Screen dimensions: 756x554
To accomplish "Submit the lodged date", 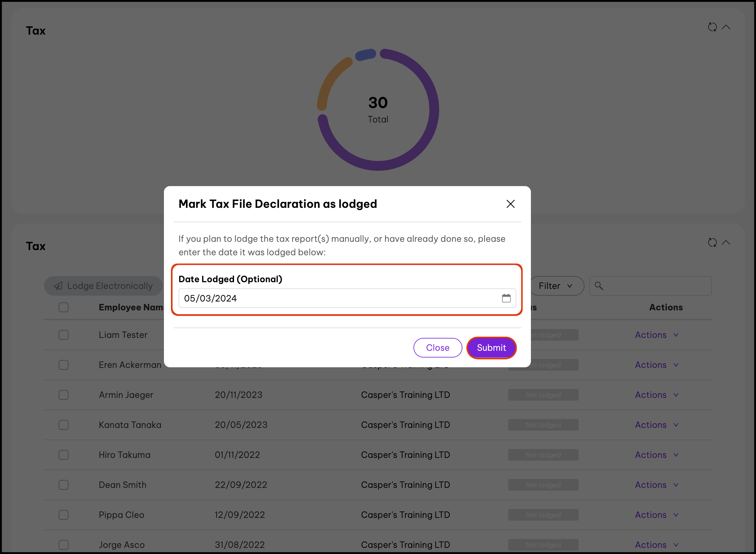I will click(491, 348).
